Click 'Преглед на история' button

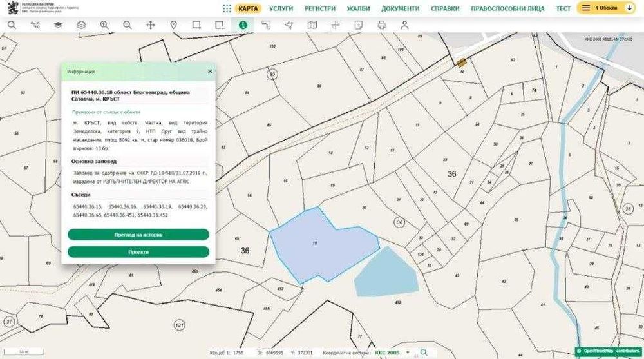[x=138, y=235]
